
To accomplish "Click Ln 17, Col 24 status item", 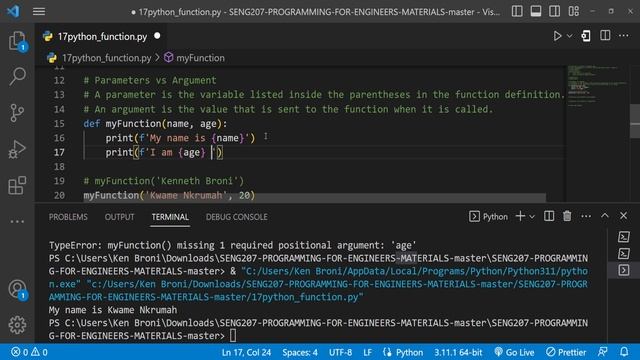I will (246, 352).
